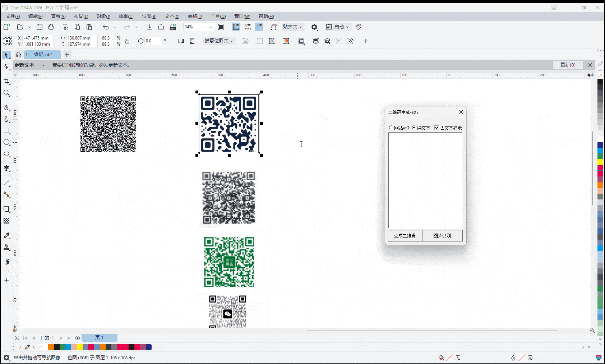Create a new document
This screenshot has height=364, width=605.
[6, 27]
